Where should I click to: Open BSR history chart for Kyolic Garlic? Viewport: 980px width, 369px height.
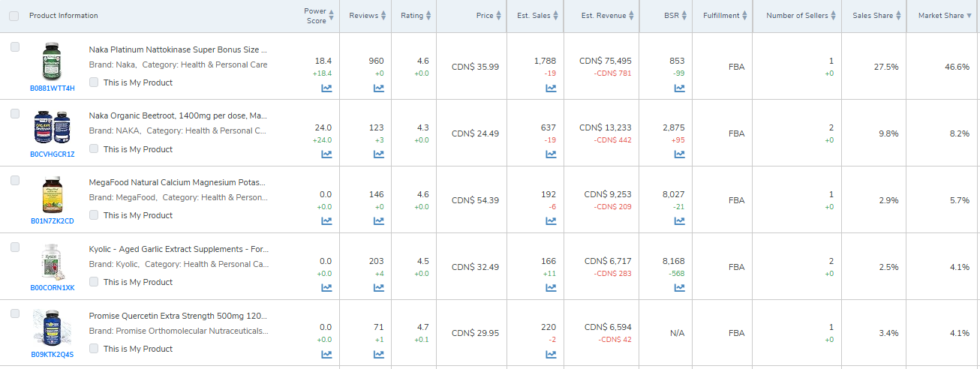click(679, 288)
